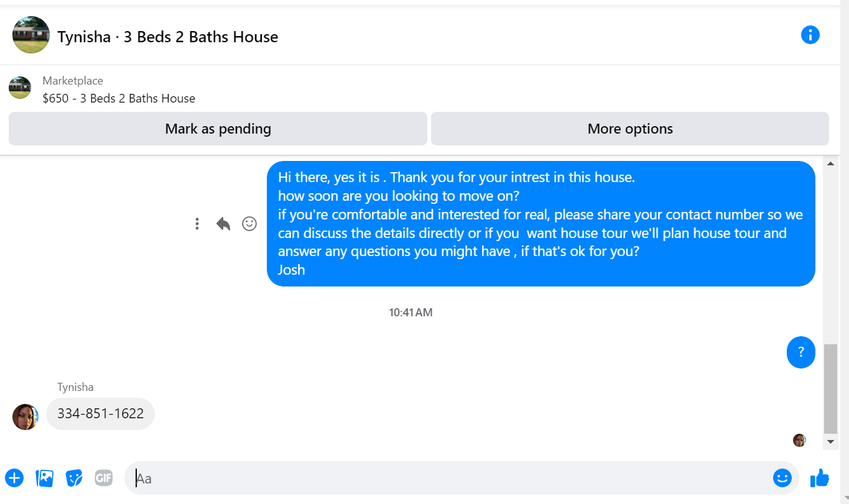Send a thumbs-up like
Viewport: 849px width, 504px height.
click(x=820, y=478)
